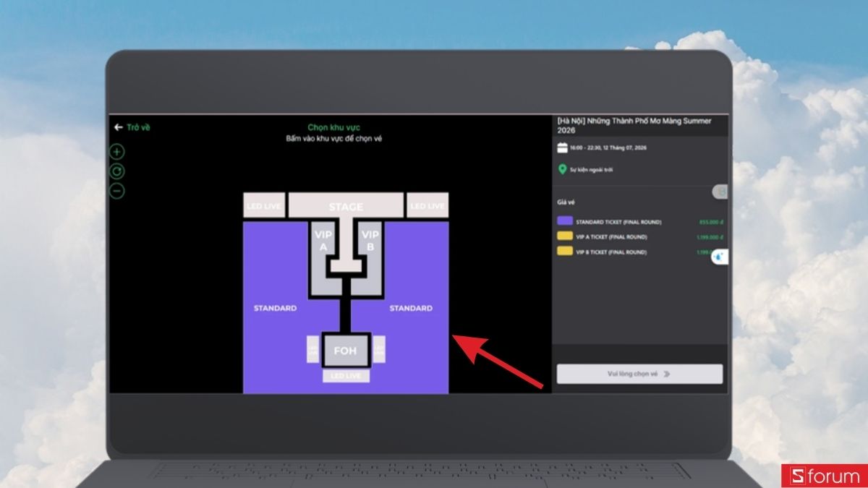Select the right STANDARD zone
This screenshot has height=488, width=868.
tap(411, 308)
